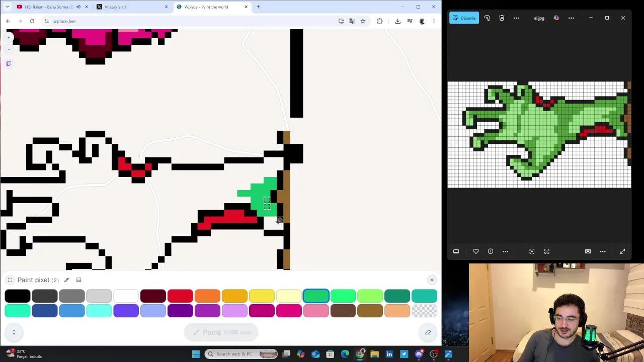Open LinkedIn from the taskbar

pos(389,354)
